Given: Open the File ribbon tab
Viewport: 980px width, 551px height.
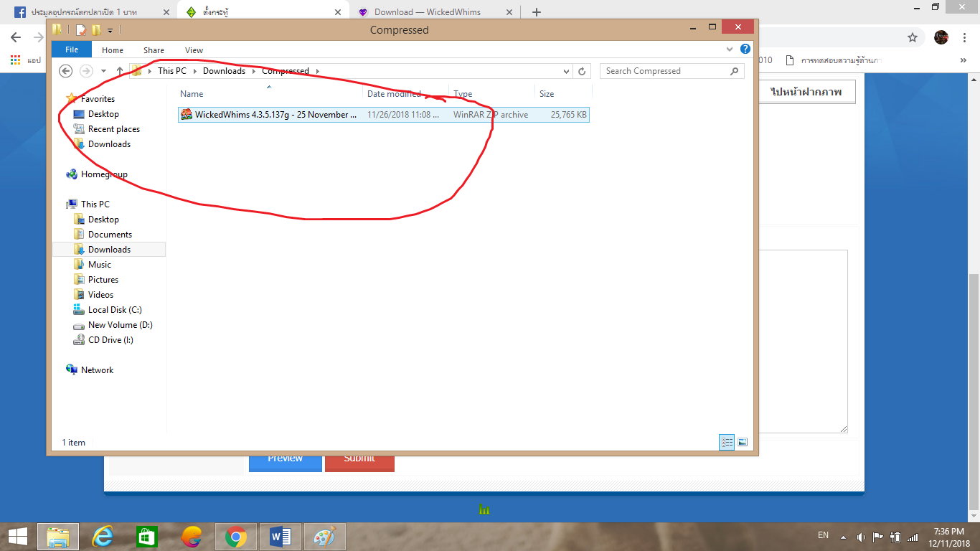Looking at the screenshot, I should pos(72,50).
